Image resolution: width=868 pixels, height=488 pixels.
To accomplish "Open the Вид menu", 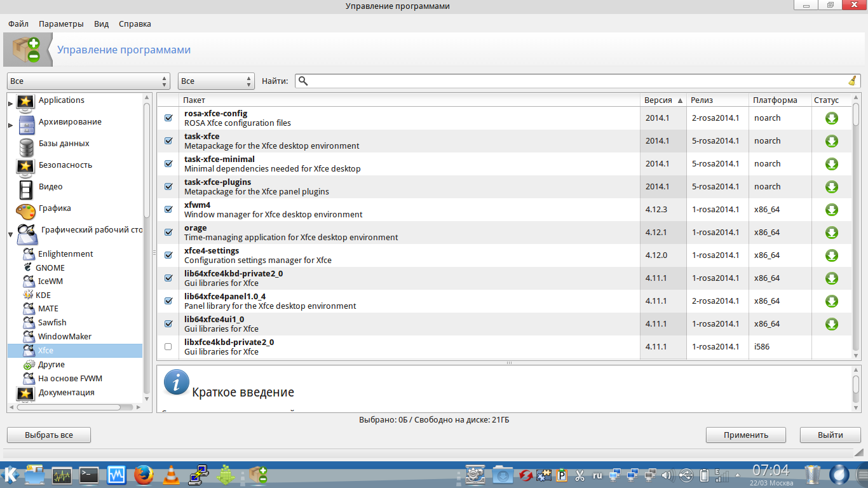I will [x=102, y=24].
